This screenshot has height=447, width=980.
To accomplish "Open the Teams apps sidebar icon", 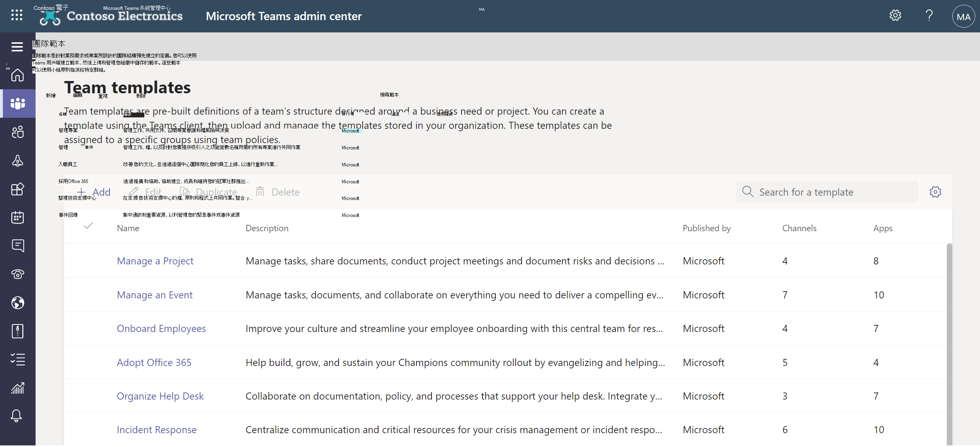I will pyautogui.click(x=18, y=189).
